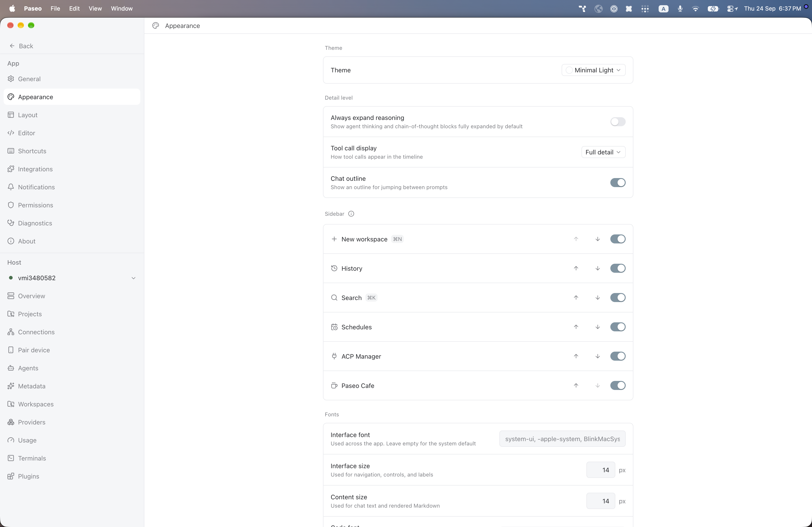
Task: Open the File menu
Action: coord(55,9)
